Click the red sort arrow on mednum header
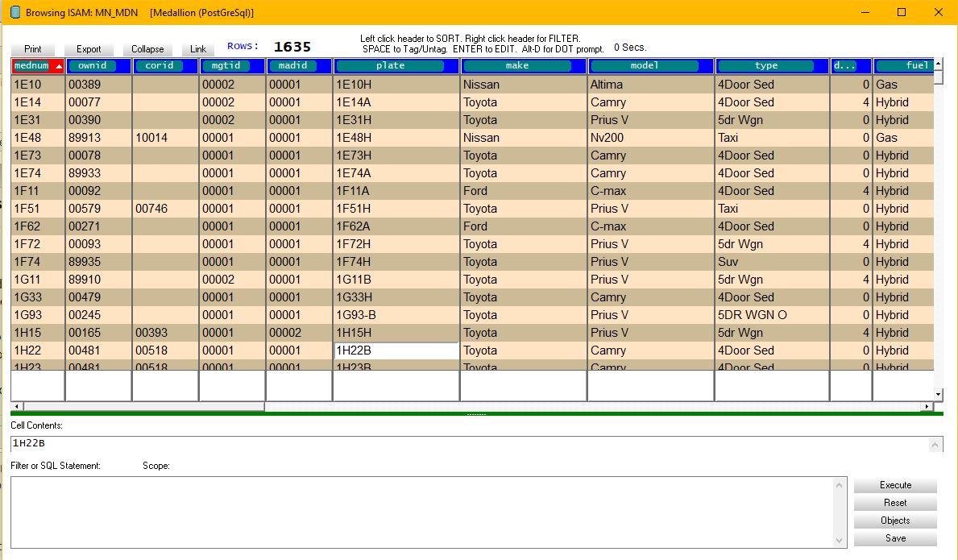 [x=58, y=66]
